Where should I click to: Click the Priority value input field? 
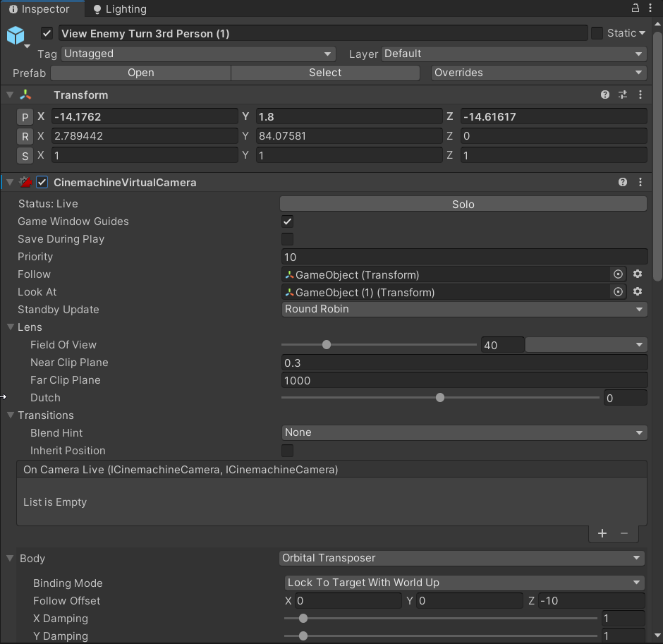[464, 257]
